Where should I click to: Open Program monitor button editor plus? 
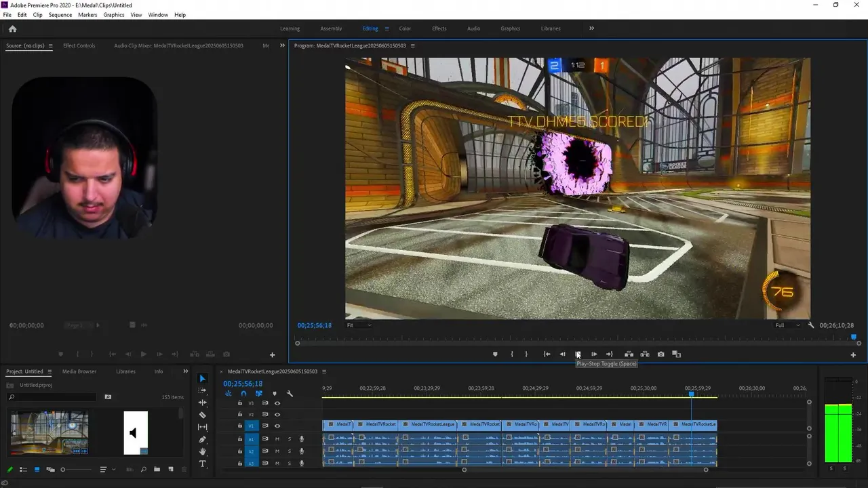pos(853,354)
